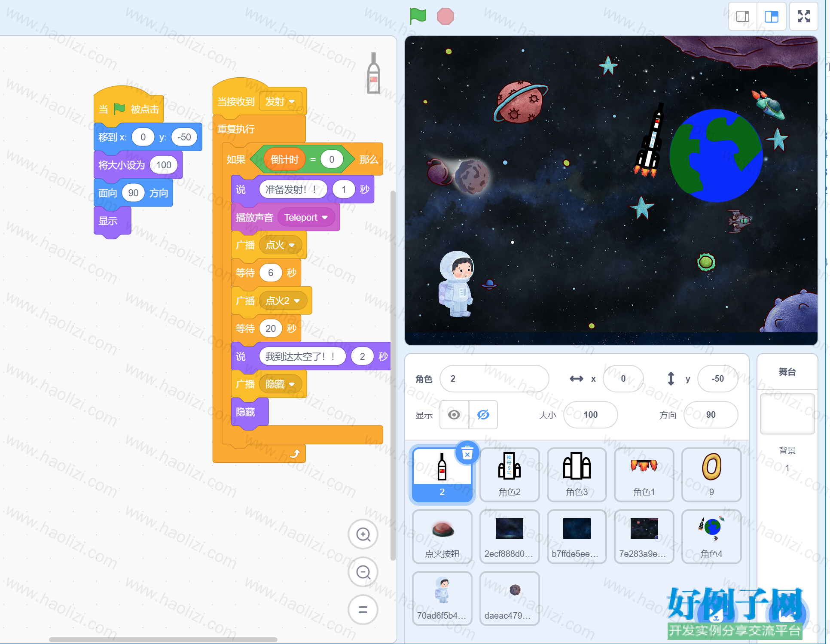Select the 舞台 stage panel
The width and height of the screenshot is (830, 644).
787,372
